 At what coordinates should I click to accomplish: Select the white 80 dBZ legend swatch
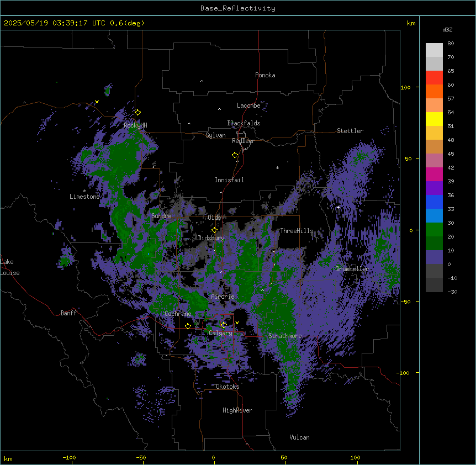click(x=434, y=50)
